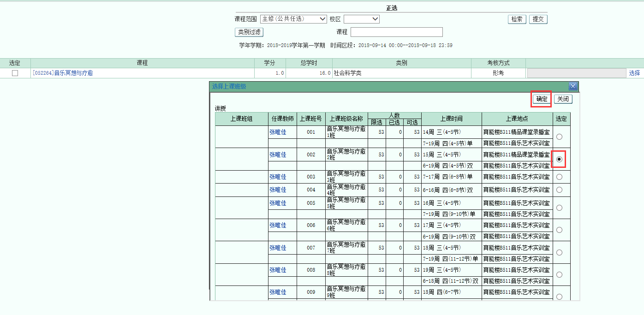This screenshot has height=315, width=644.
Task: Tick the checkbox for course 音乐冥想与疗愈
Action: (15, 73)
